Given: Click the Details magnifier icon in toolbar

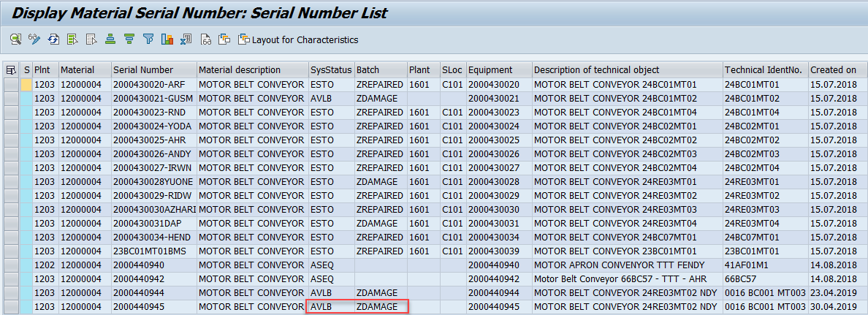Looking at the screenshot, I should click(15, 39).
